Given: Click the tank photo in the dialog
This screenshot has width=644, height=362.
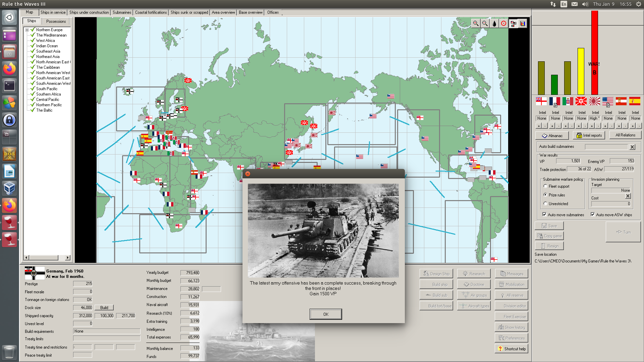Looking at the screenshot, I should (x=323, y=230).
